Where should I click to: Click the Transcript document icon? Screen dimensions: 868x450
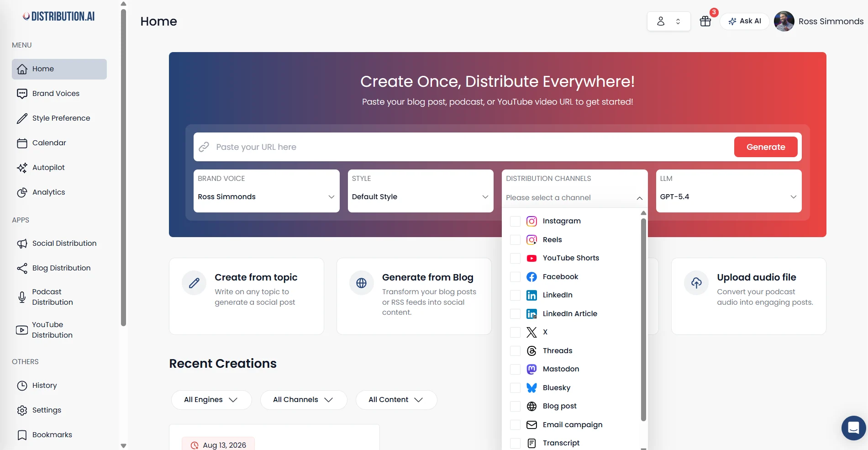pos(531,443)
